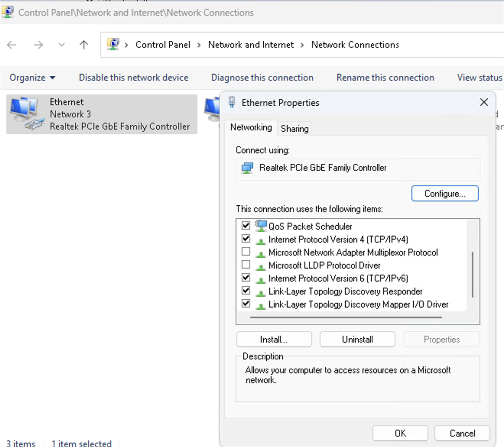Click the Up one level arrow
This screenshot has width=504, height=447.
(x=84, y=45)
